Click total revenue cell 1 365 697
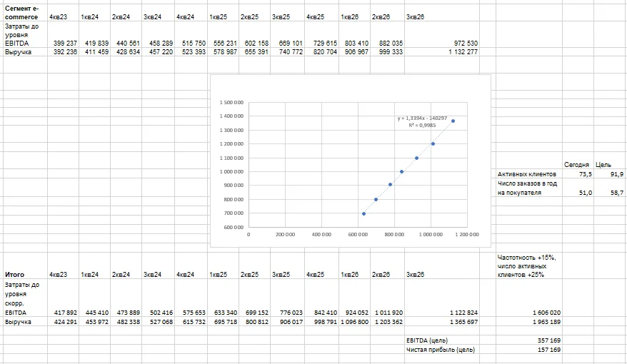Viewport: 627px width, 364px height. tap(442, 322)
